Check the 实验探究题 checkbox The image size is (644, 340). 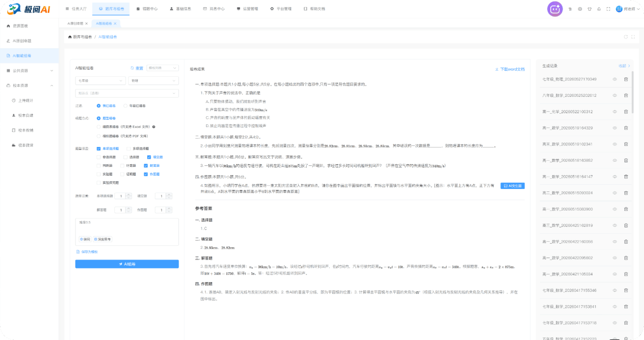pyautogui.click(x=98, y=182)
